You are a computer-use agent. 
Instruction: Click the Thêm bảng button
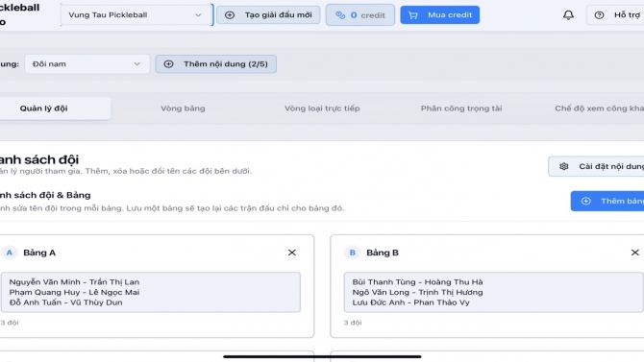[607, 201]
